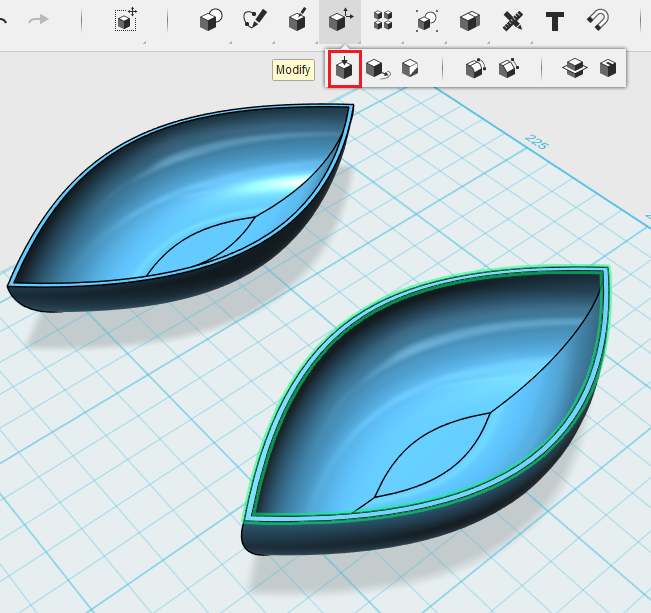Choose Press/Pull in the Modify flyout

pos(345,69)
